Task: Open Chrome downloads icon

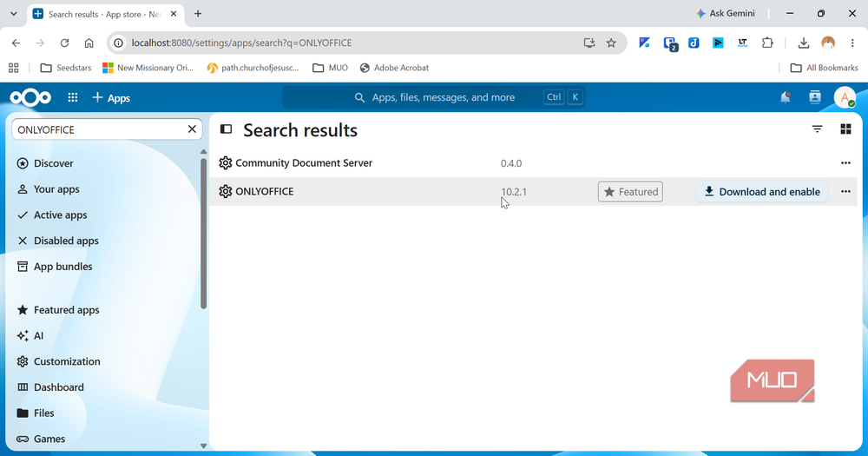Action: point(803,43)
